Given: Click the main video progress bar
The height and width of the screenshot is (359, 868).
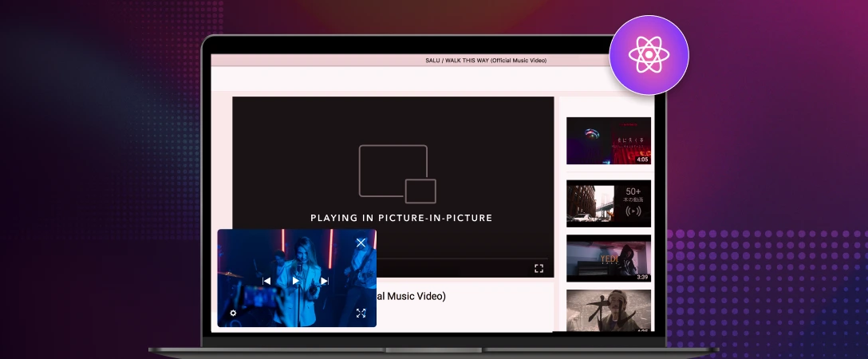Looking at the screenshot, I should [x=462, y=258].
